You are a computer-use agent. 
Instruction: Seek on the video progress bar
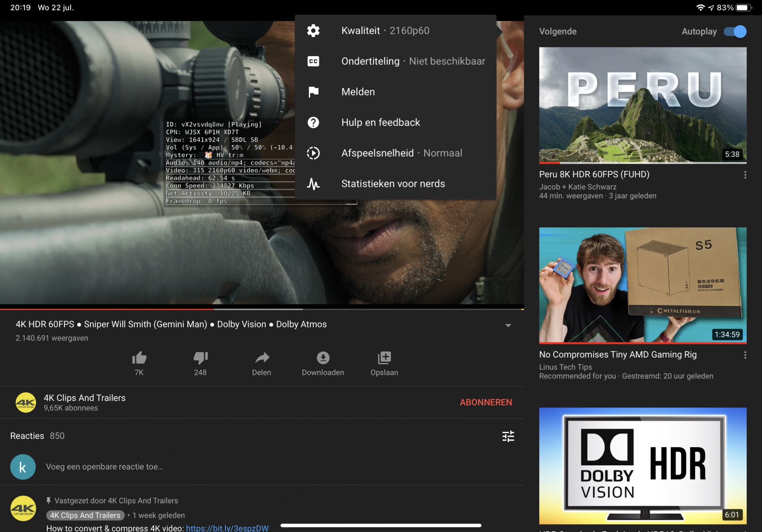pos(262,309)
